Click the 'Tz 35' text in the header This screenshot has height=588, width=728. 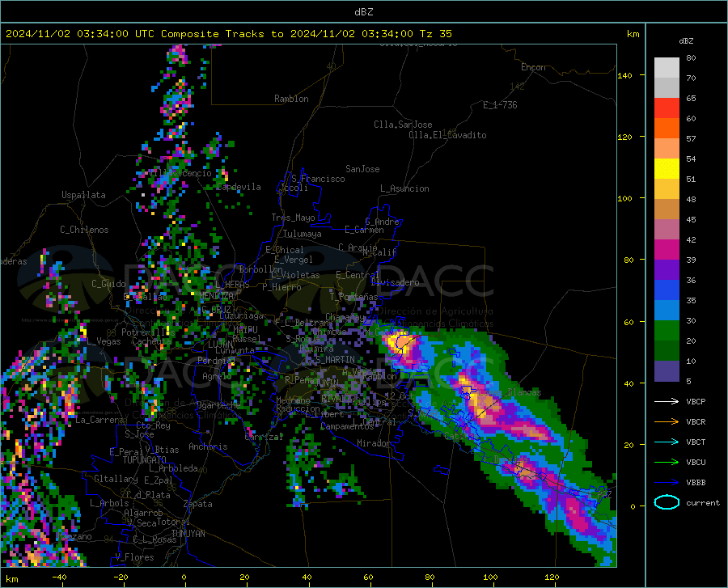pyautogui.click(x=435, y=34)
